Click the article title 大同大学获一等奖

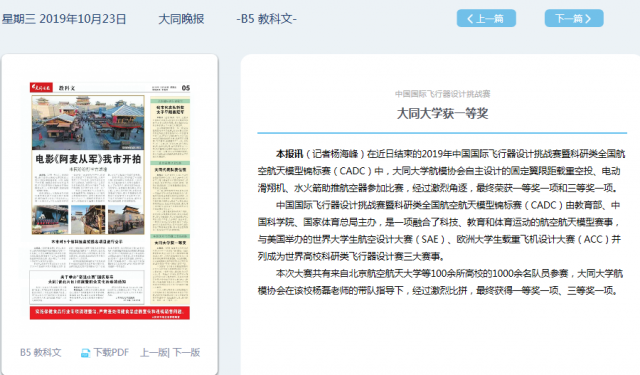[442, 113]
